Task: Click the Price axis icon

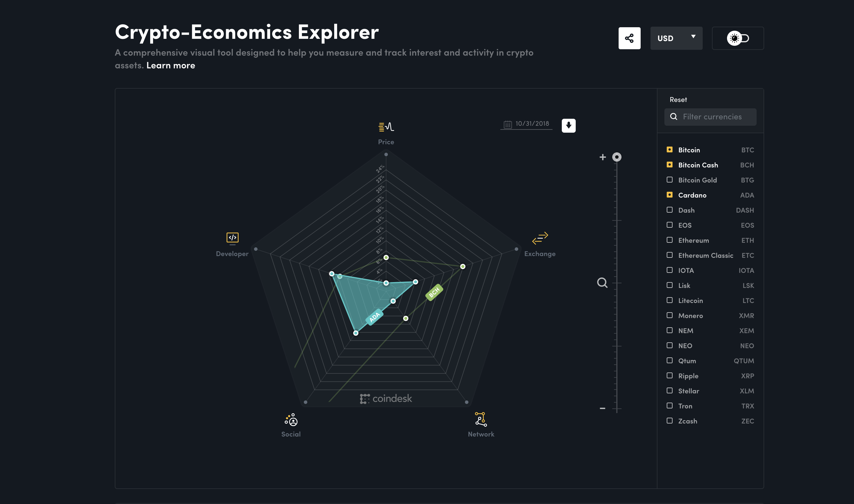Action: coord(386,127)
